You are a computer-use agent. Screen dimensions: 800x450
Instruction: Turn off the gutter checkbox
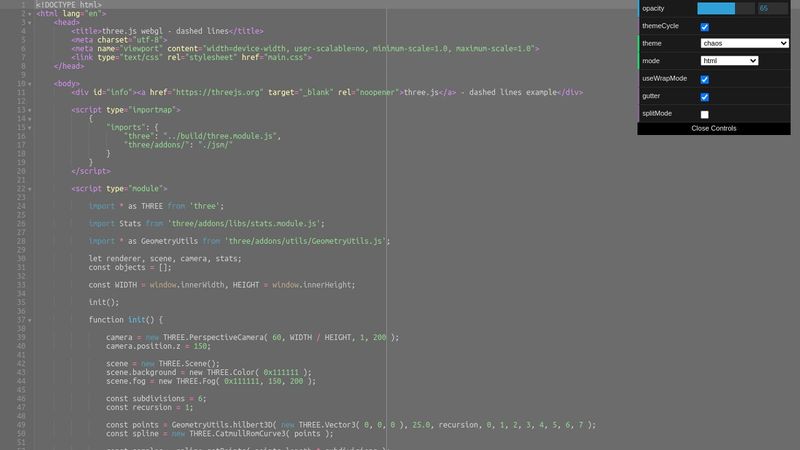(x=704, y=97)
